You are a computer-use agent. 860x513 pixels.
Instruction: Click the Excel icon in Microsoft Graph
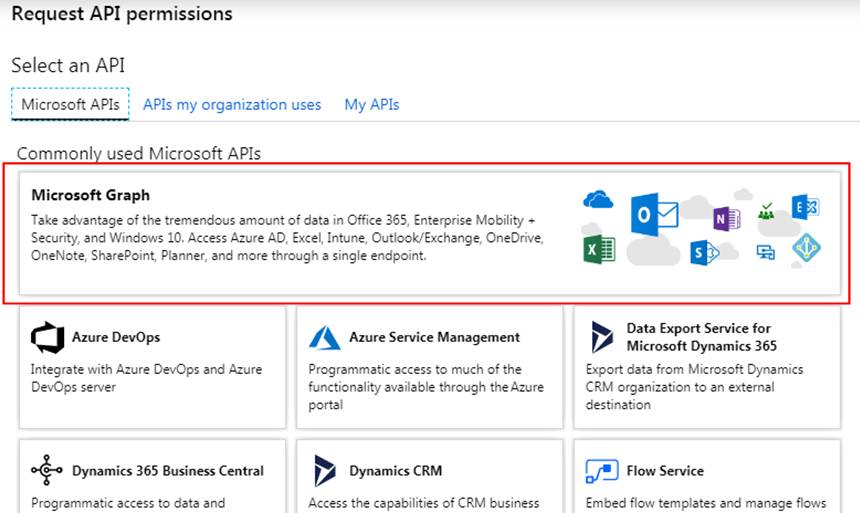coord(599,250)
